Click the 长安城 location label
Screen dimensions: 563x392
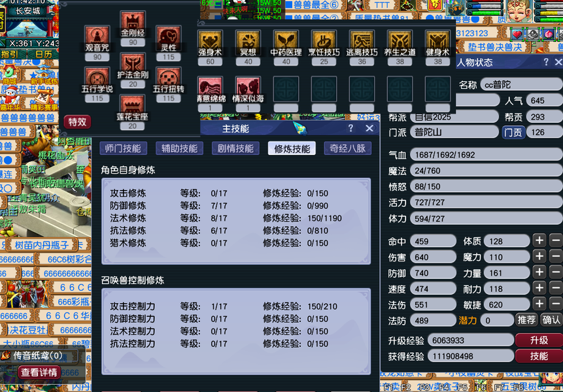click(x=28, y=11)
